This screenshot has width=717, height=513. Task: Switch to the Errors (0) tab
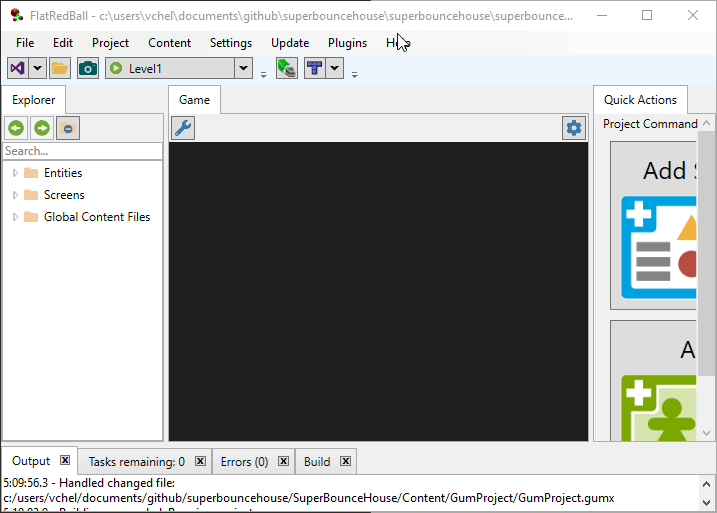(x=244, y=462)
